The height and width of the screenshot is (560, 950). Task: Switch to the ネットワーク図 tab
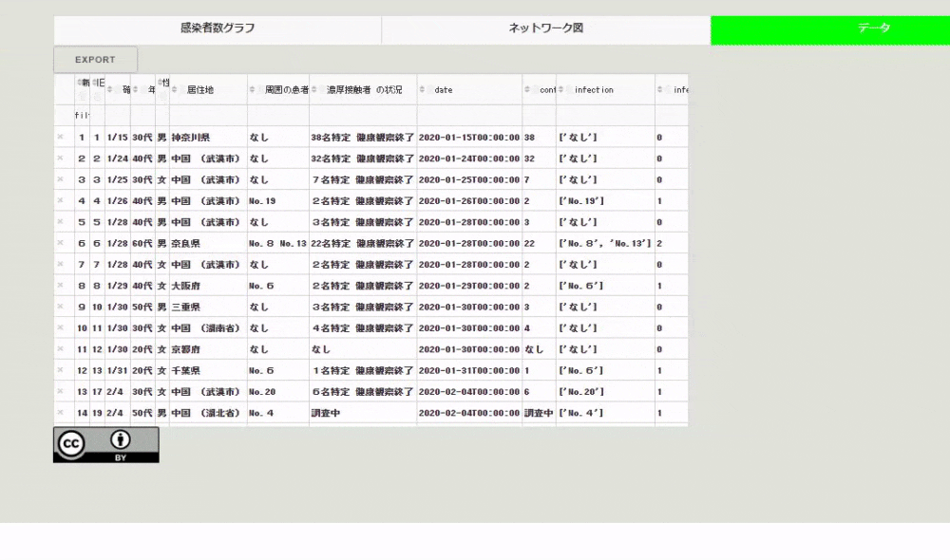[x=544, y=28]
